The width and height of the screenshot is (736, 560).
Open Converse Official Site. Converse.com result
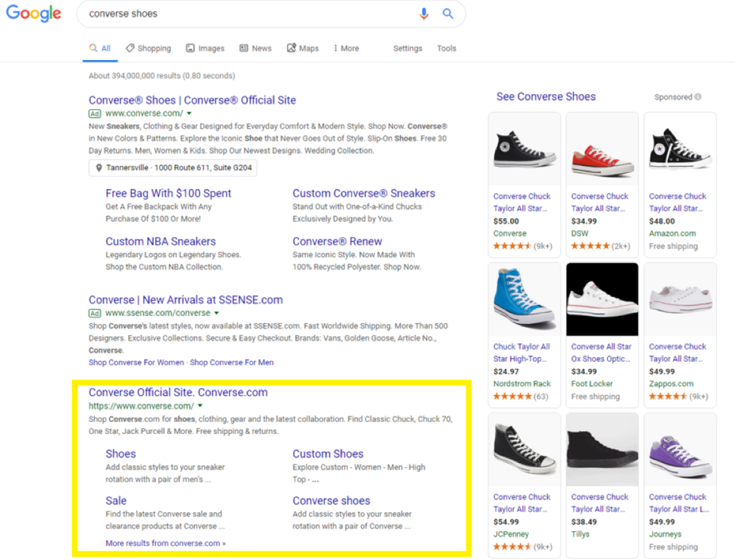178,393
